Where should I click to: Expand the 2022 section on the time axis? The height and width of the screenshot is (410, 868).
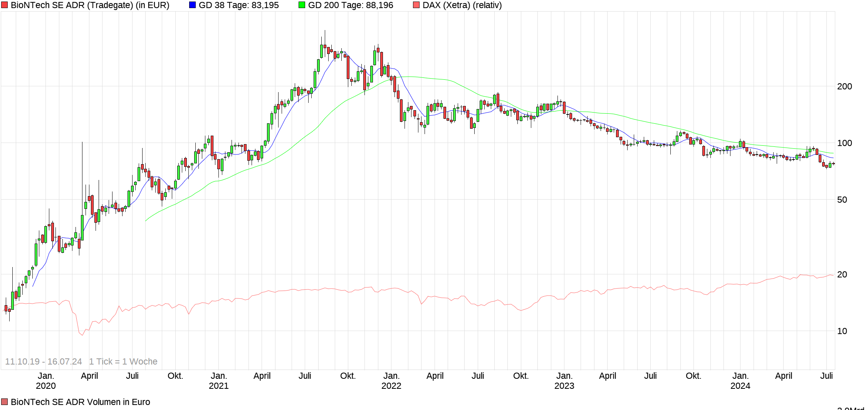tap(391, 386)
